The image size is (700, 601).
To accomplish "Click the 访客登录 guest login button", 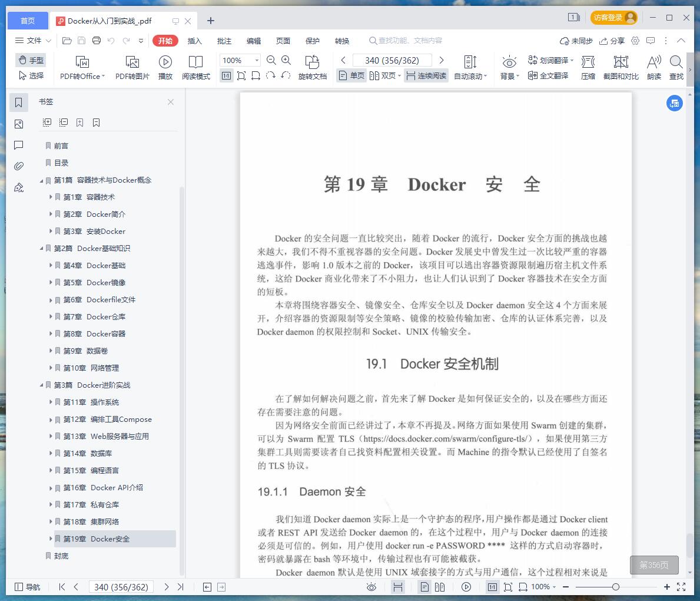I will pos(614,18).
